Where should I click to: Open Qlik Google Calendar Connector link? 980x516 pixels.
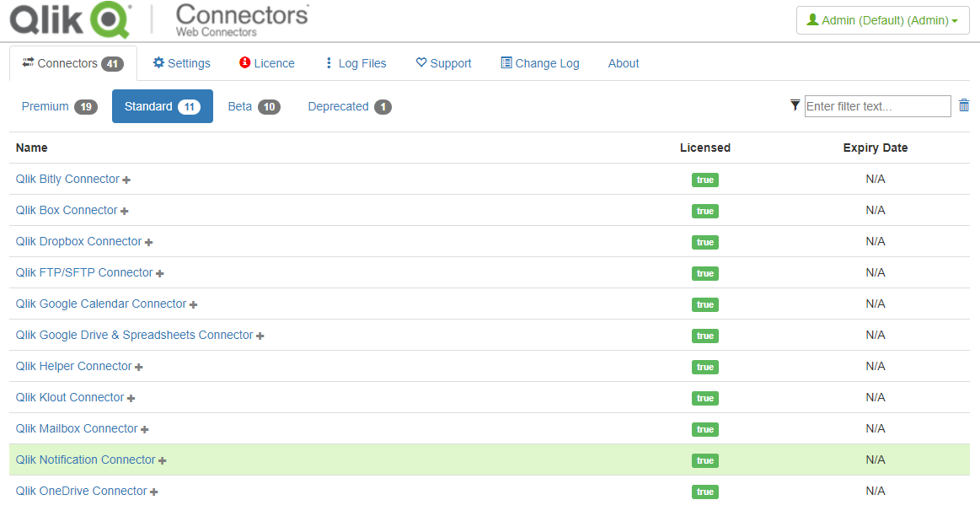pos(101,304)
